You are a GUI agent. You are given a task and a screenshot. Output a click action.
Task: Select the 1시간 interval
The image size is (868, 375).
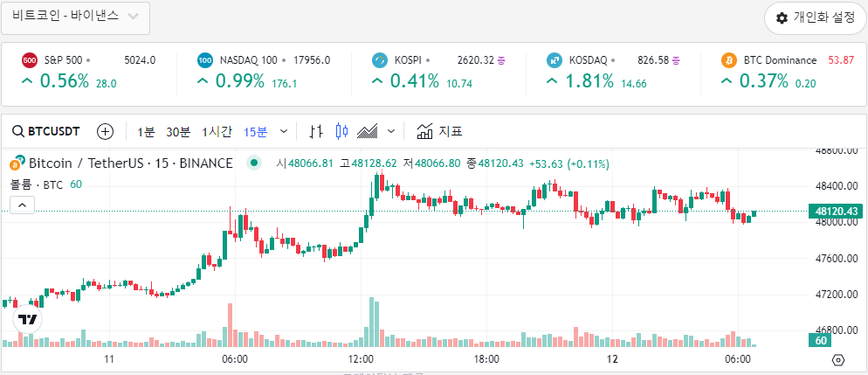pos(217,131)
